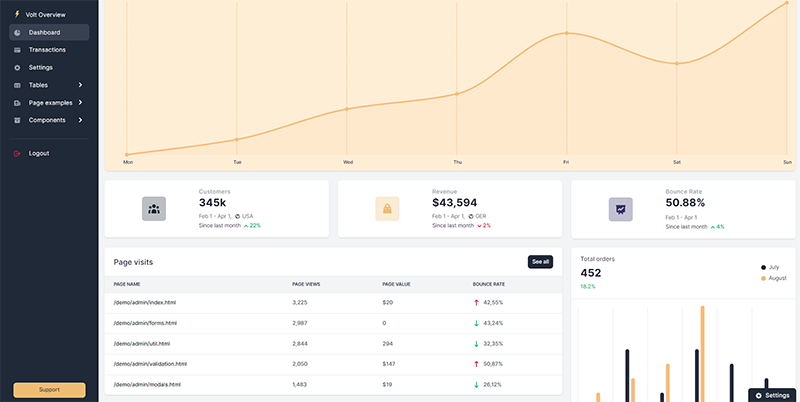This screenshot has height=402, width=800.
Task: Open the Transactions menu item
Action: click(x=49, y=50)
